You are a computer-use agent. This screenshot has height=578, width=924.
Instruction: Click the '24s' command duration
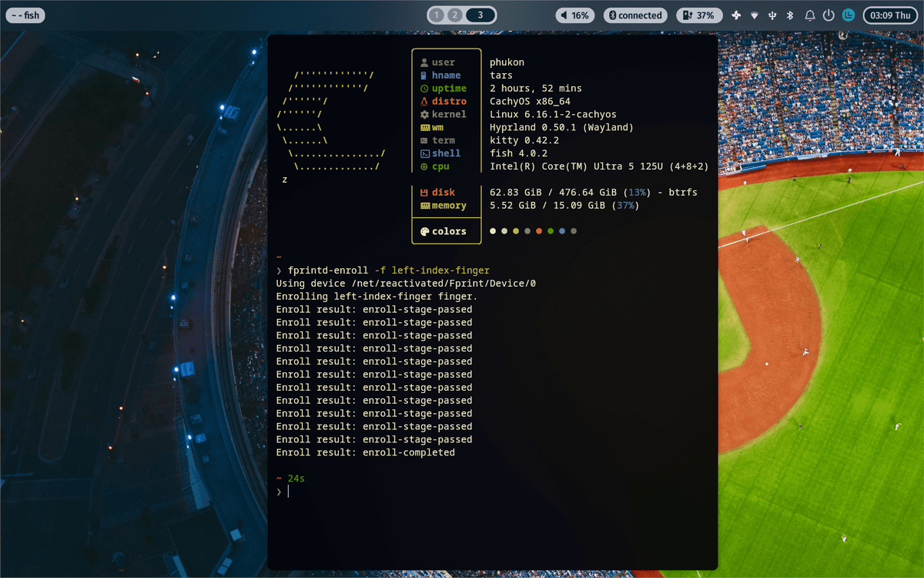point(296,479)
